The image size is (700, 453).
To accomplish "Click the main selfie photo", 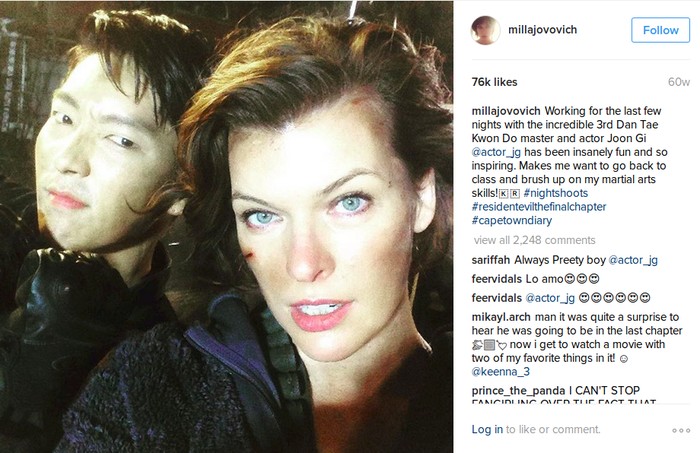I will [x=226, y=227].
